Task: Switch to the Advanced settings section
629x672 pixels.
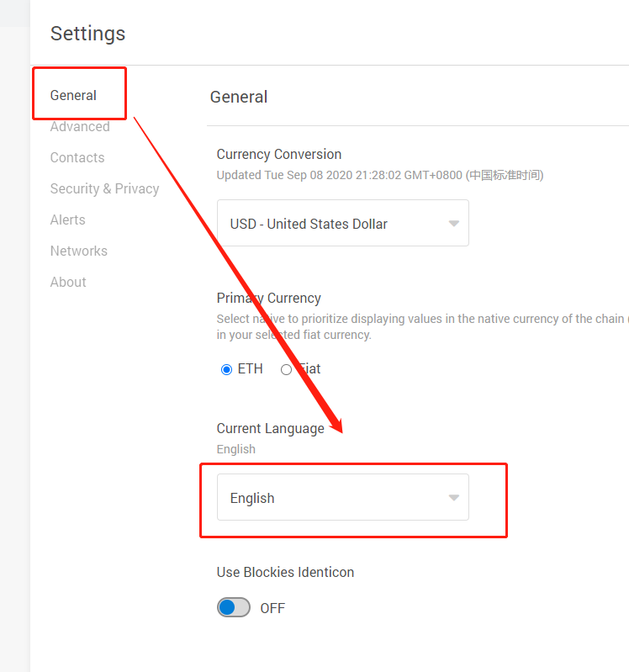Action: [80, 126]
